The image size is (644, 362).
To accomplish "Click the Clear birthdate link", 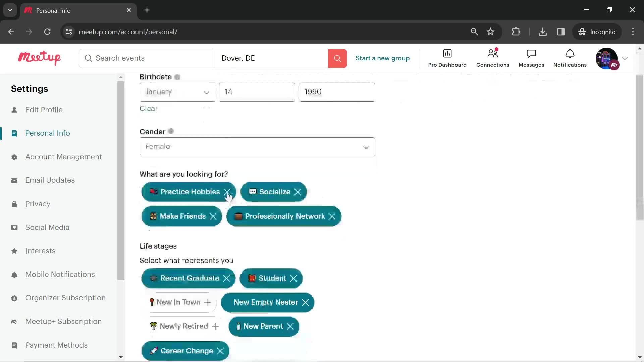I will [x=149, y=109].
